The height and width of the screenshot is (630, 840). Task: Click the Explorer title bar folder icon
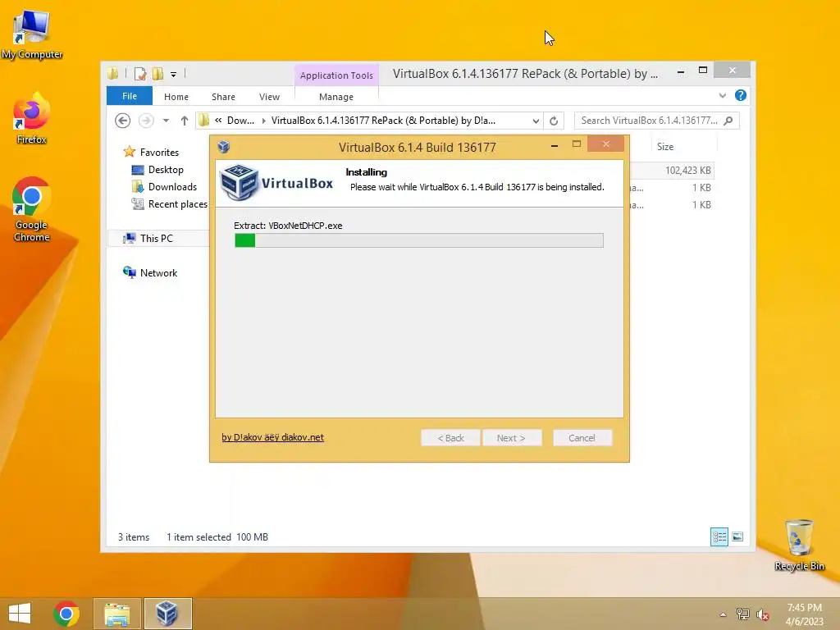pos(112,74)
